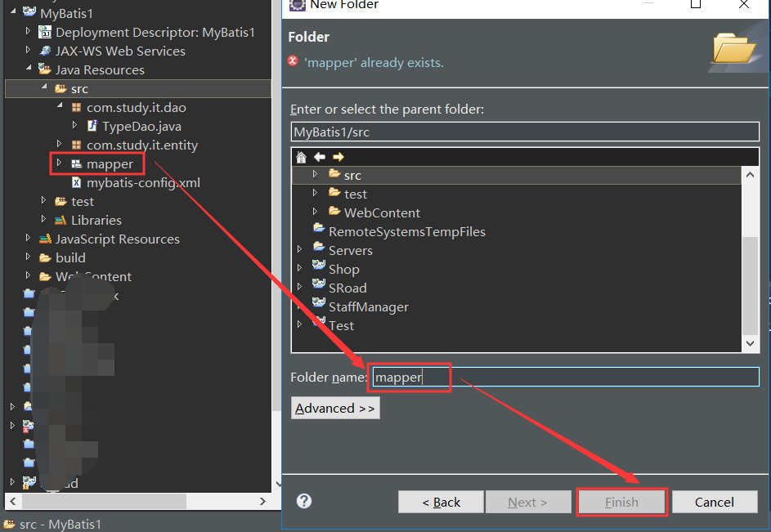Click the Finish button

click(621, 502)
